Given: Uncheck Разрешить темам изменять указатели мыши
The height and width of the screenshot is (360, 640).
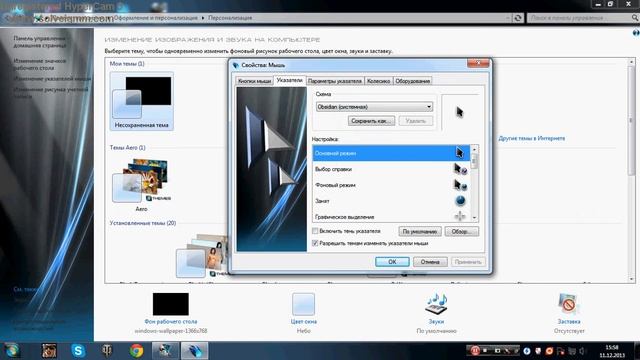Looking at the screenshot, I should pos(315,243).
